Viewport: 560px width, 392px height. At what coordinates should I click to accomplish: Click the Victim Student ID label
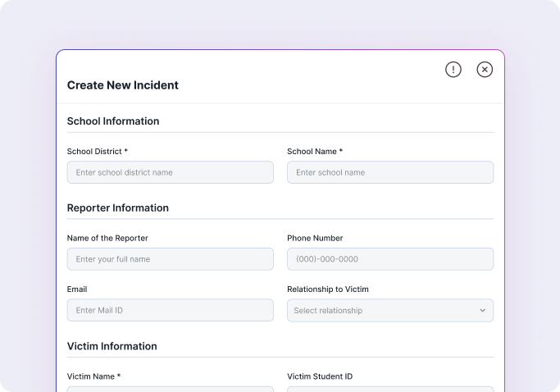tap(320, 376)
